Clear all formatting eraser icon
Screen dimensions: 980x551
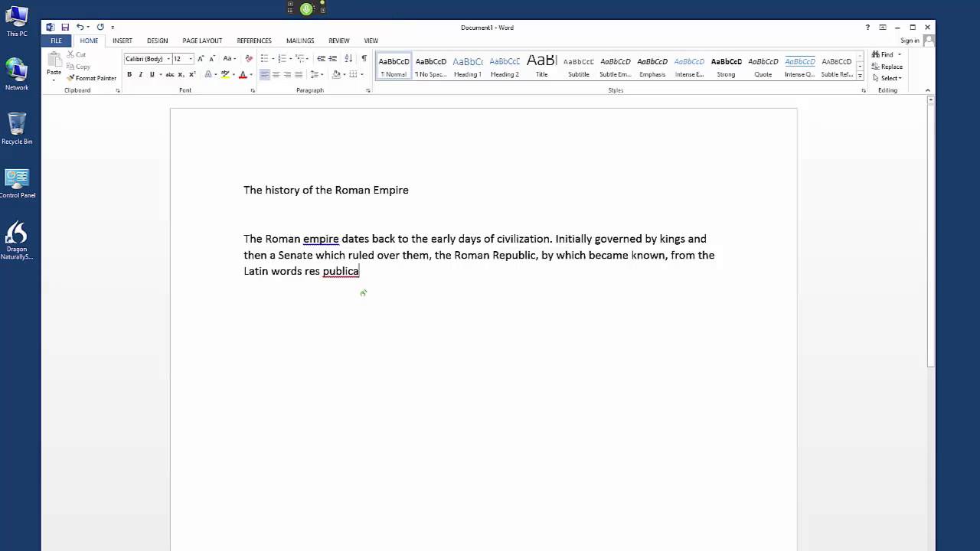(249, 59)
